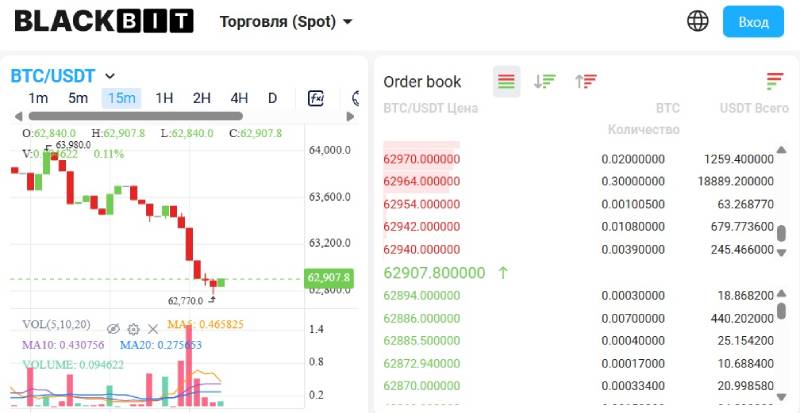Select the 2H timeframe
The image size is (800, 413).
202,98
